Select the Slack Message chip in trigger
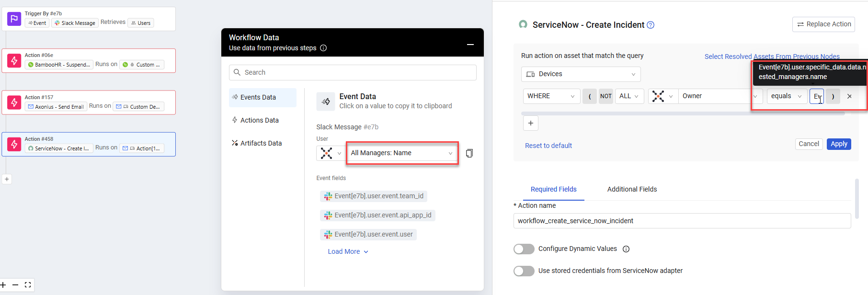868x295 pixels. pyautogui.click(x=75, y=23)
